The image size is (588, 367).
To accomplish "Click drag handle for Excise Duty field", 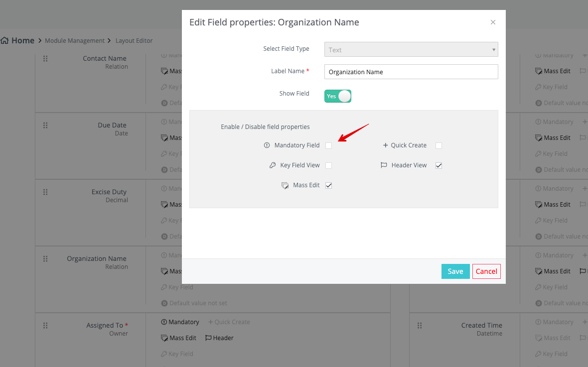I will (x=45, y=192).
